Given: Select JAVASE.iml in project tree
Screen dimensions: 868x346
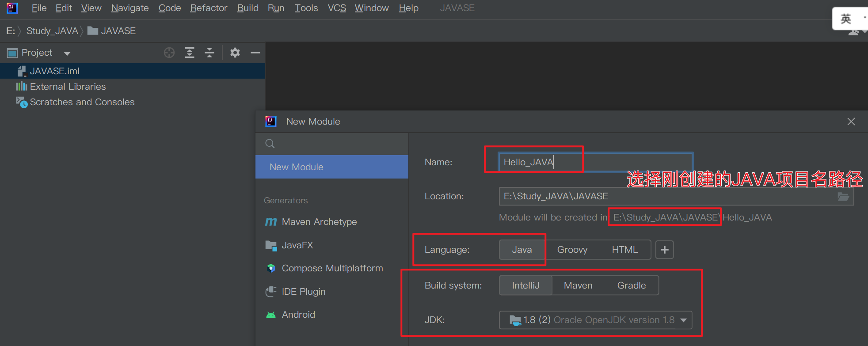Looking at the screenshot, I should pos(133,71).
